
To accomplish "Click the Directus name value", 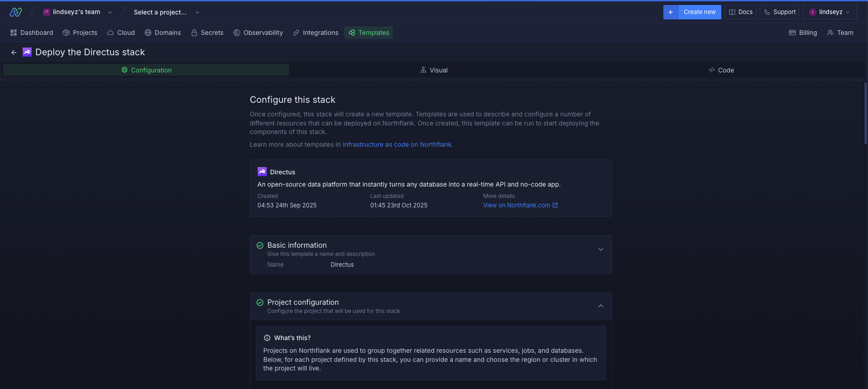I will [x=342, y=264].
